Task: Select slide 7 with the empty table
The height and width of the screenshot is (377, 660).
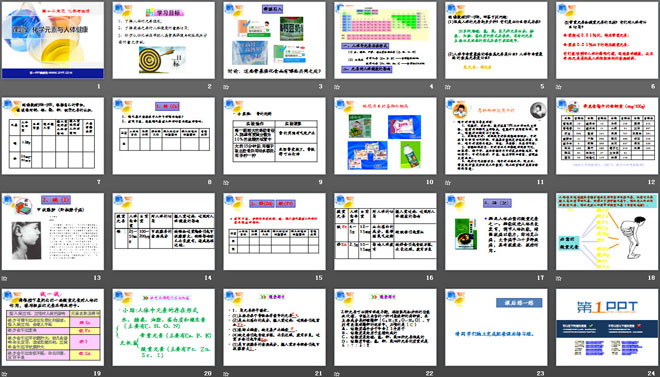Action: (53, 136)
